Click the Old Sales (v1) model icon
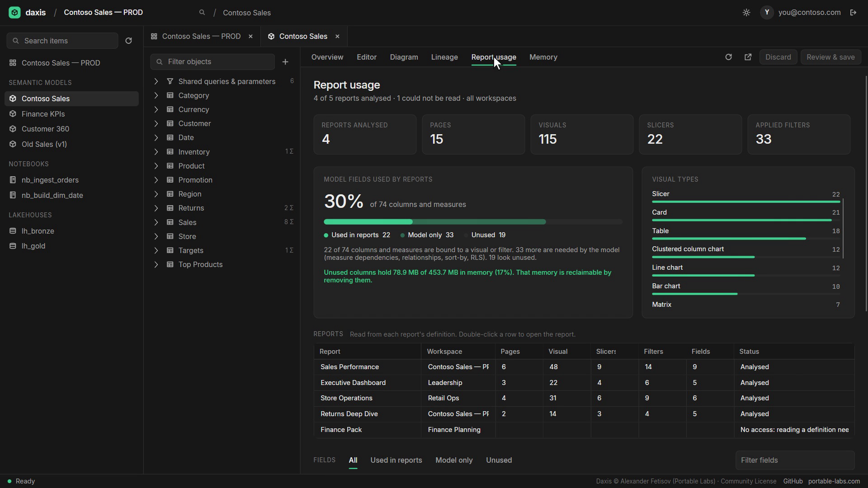This screenshot has height=488, width=868. pyautogui.click(x=13, y=144)
